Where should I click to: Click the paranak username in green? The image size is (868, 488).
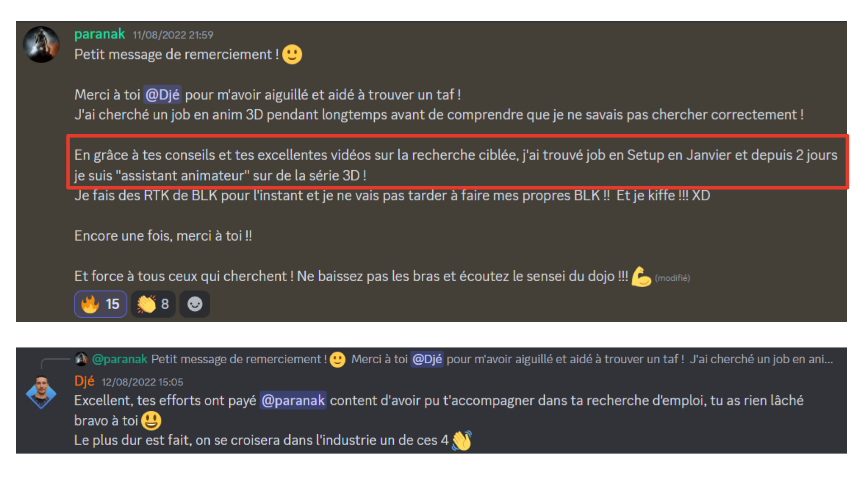99,34
